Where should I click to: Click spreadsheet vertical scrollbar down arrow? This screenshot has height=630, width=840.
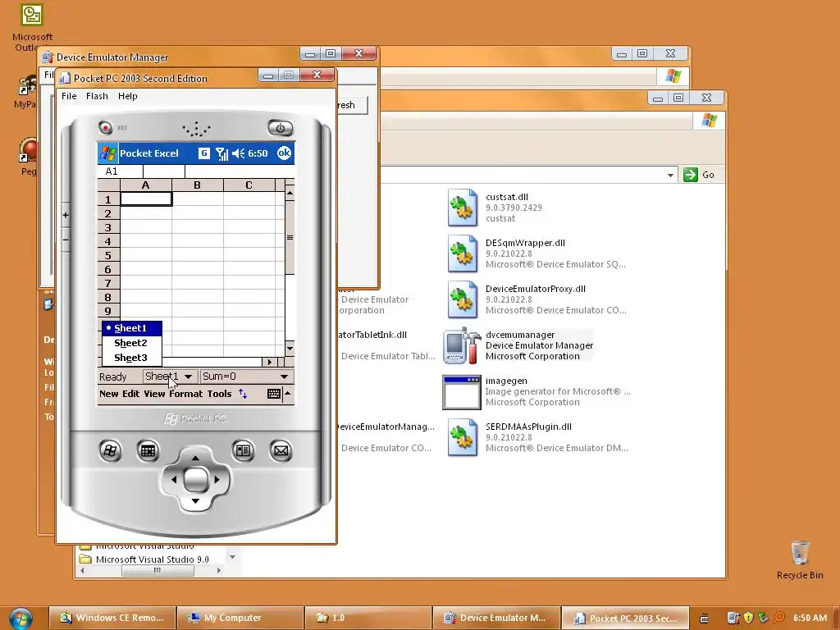click(x=290, y=348)
